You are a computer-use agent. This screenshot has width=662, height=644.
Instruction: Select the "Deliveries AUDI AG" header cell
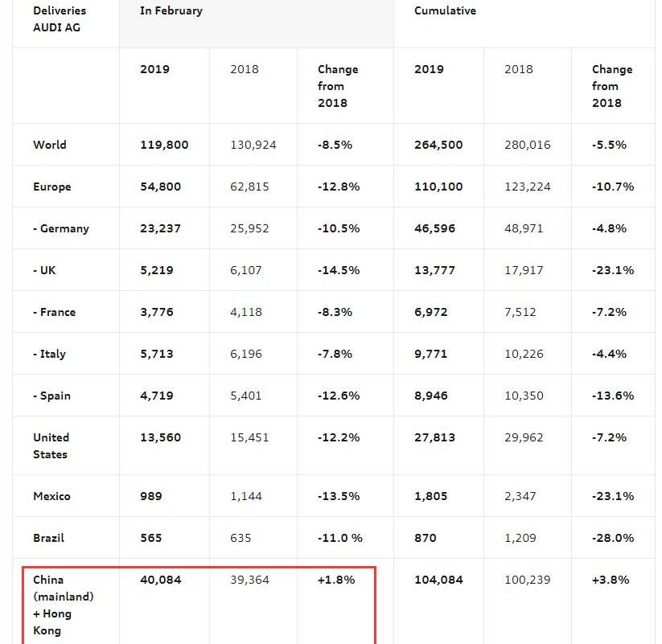point(60,19)
